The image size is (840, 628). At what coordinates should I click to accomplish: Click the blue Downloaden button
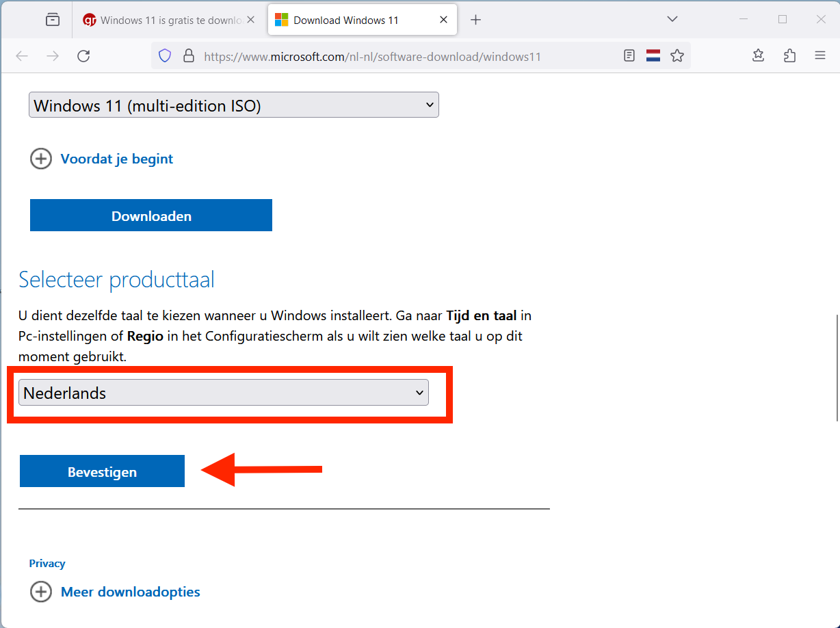151,215
